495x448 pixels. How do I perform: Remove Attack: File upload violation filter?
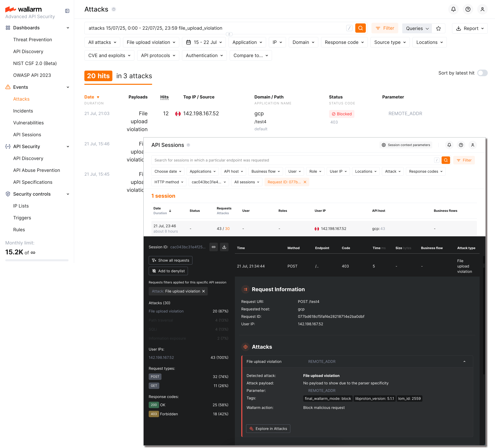(203, 291)
